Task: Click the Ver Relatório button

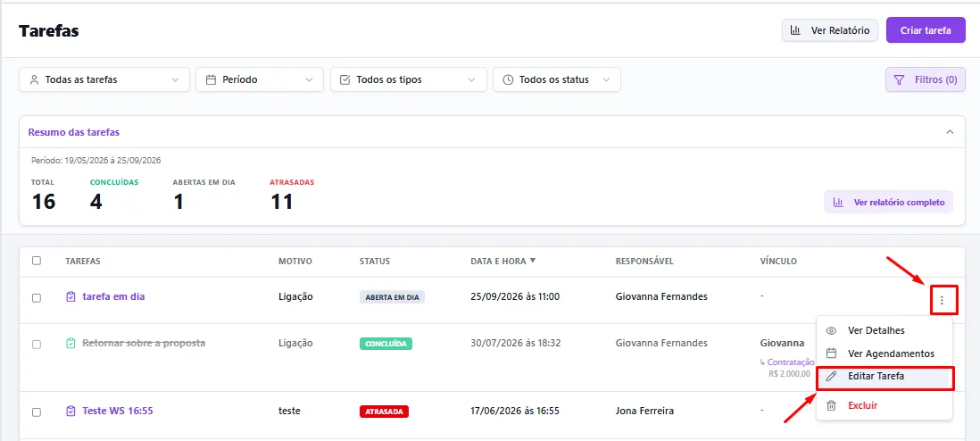Action: (830, 30)
